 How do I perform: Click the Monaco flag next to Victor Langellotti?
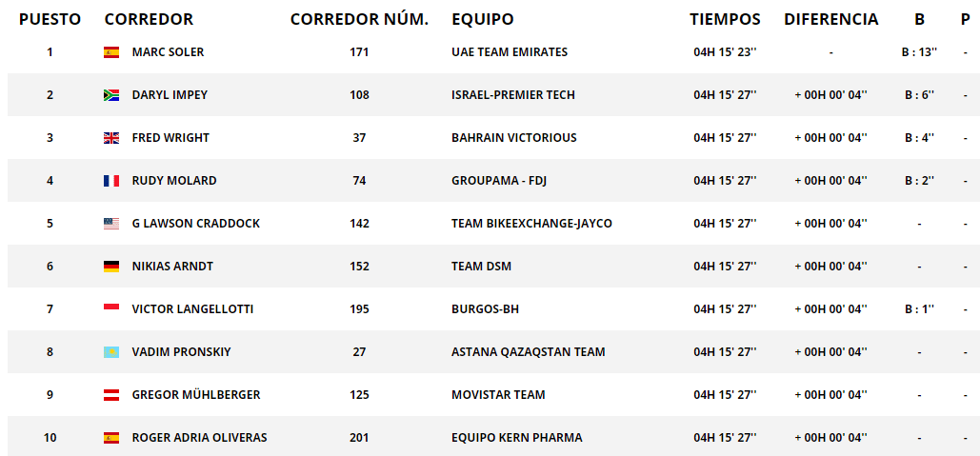point(111,308)
